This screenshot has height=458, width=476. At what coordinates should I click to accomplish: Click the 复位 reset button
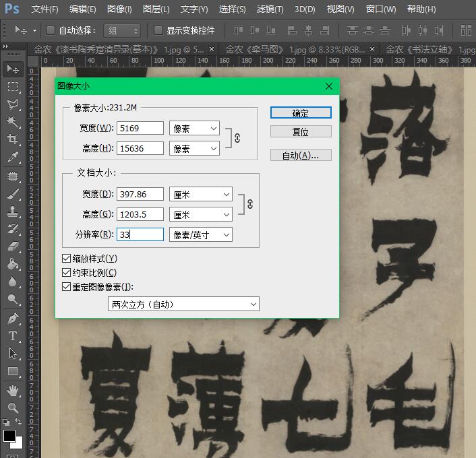click(x=301, y=131)
